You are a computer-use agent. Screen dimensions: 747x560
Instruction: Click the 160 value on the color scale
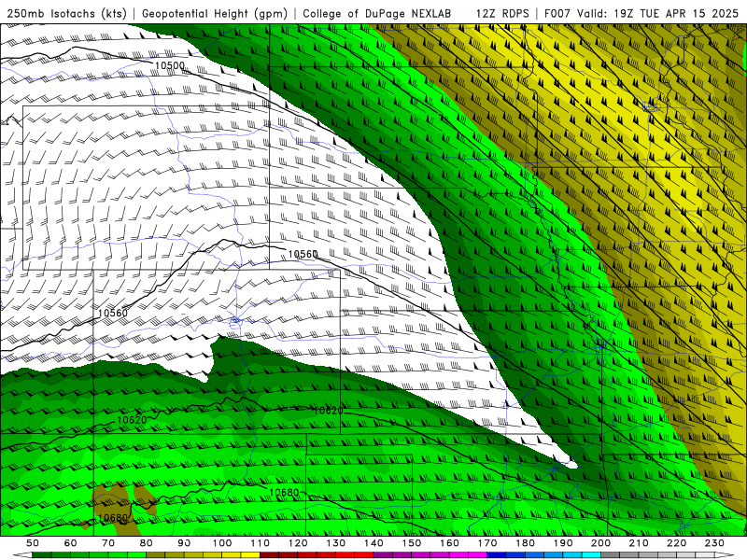(x=449, y=543)
